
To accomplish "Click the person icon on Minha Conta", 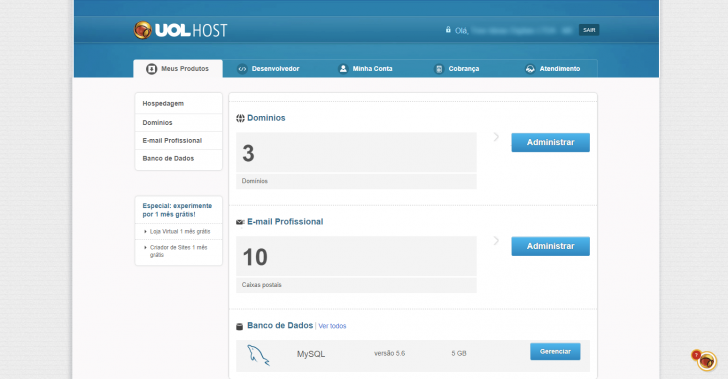I will coord(343,69).
